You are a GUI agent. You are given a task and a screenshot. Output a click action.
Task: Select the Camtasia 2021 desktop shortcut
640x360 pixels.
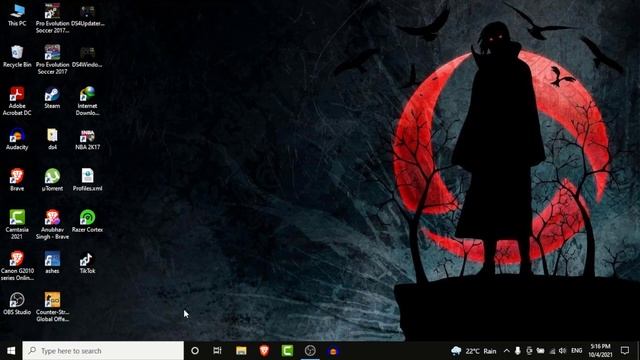point(17,224)
